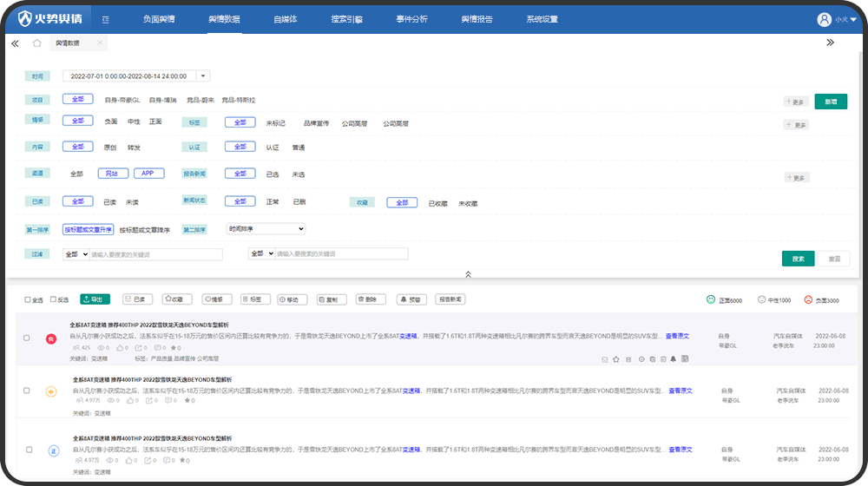This screenshot has height=486, width=868.
Task: Tick the 反选 checkbox
Action: click(53, 299)
